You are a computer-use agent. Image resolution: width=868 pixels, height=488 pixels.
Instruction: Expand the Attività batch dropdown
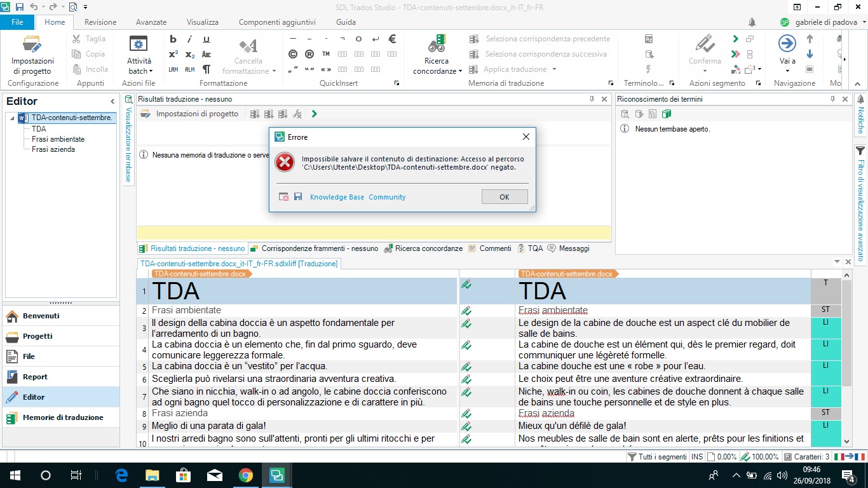[139, 71]
